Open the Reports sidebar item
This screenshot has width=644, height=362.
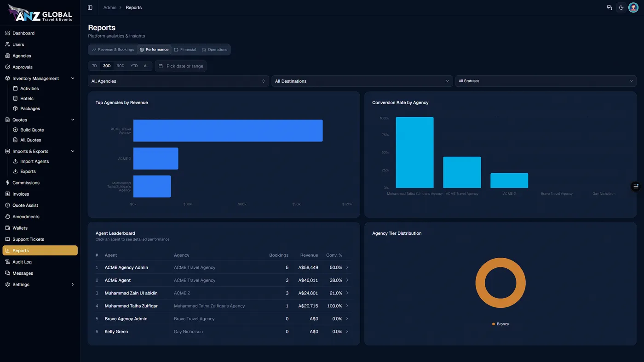[x=40, y=250]
